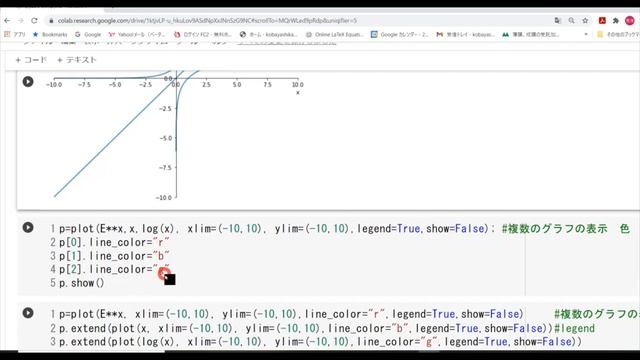The image size is (640, 360).
Task: Open the Google bookmark
Action: tap(88, 35)
